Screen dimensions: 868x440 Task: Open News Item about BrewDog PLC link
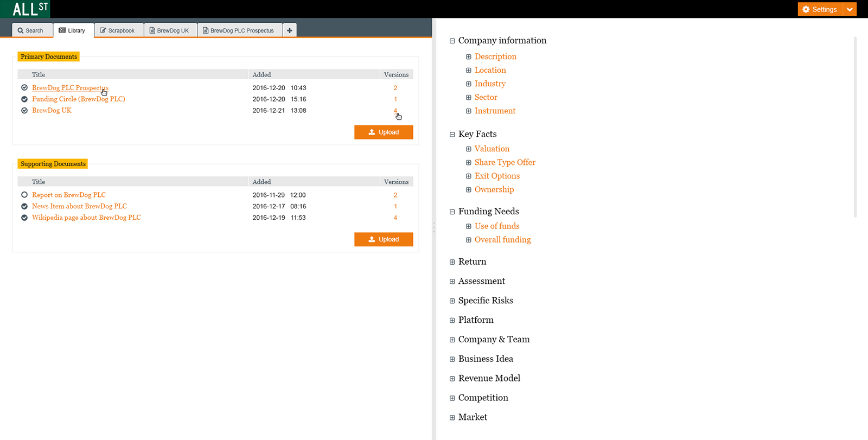pos(79,206)
